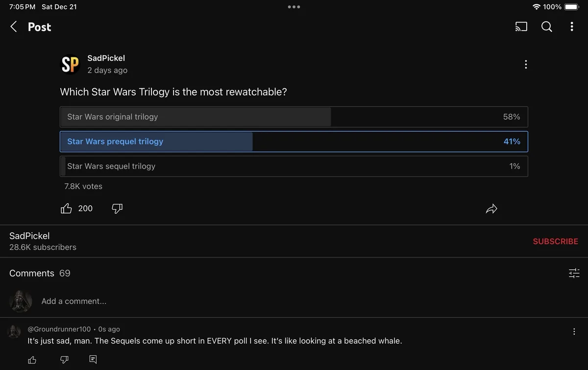
Task: Tap the 2 days ago timestamp
Action: pyautogui.click(x=107, y=71)
